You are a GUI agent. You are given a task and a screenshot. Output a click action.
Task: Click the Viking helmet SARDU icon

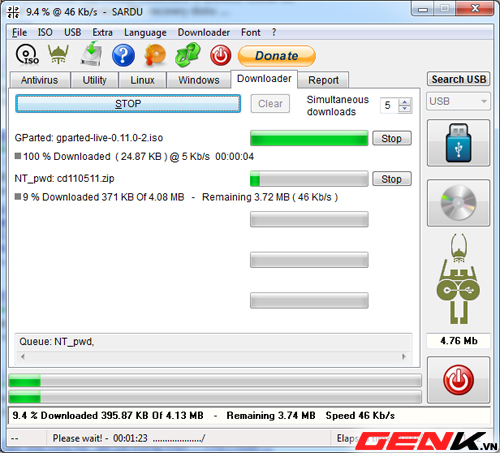coord(58,55)
